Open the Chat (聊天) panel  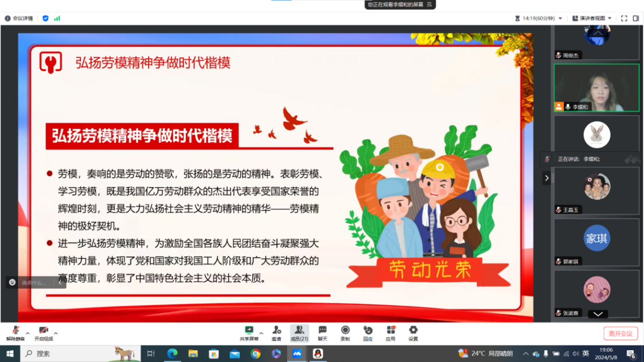pyautogui.click(x=322, y=333)
